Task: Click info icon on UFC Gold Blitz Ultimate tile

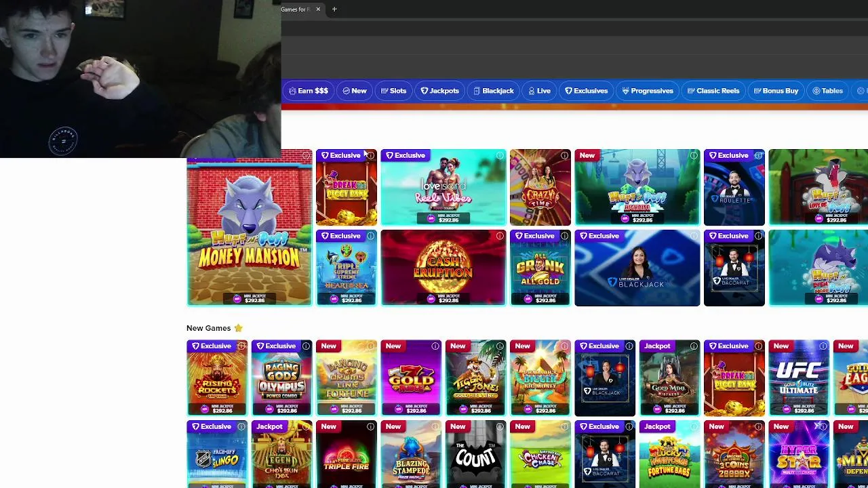Action: point(823,346)
